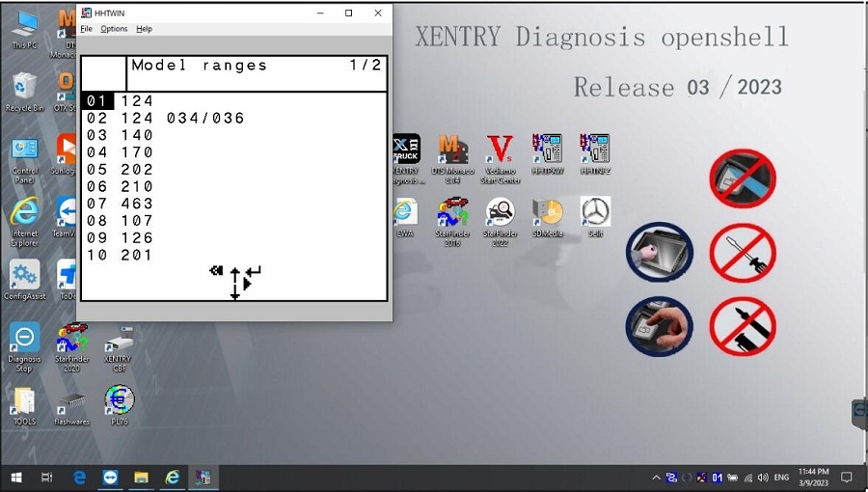Open the PL76 euro icon

(119, 405)
